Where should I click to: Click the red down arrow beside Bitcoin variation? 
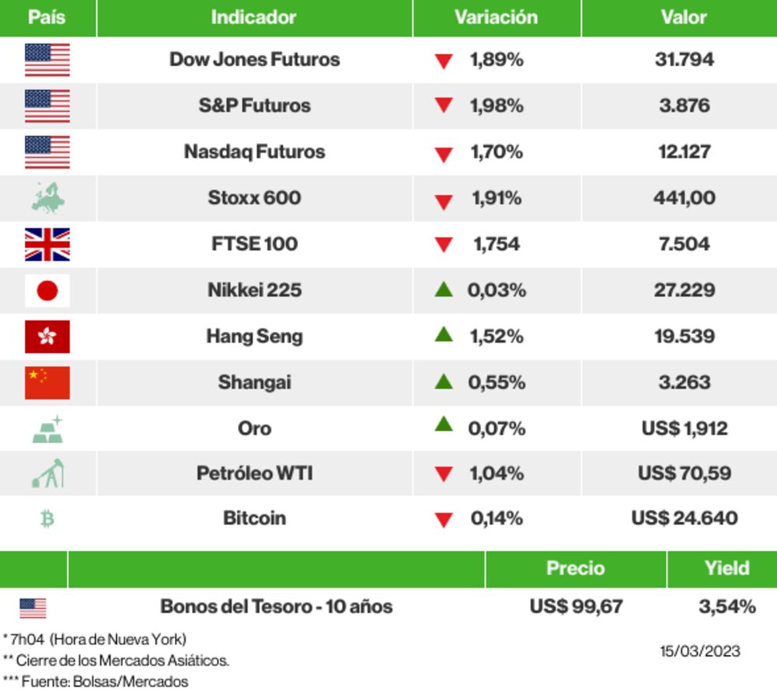pos(444,520)
